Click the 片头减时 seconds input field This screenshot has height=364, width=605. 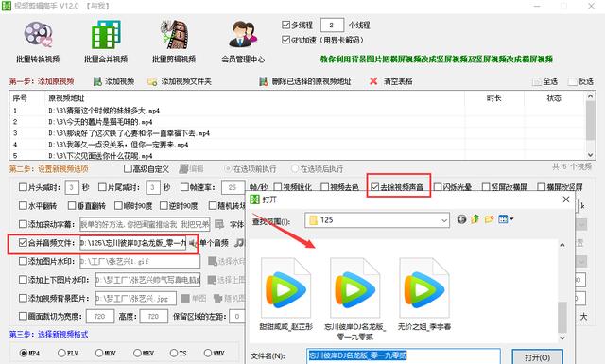tap(72, 187)
